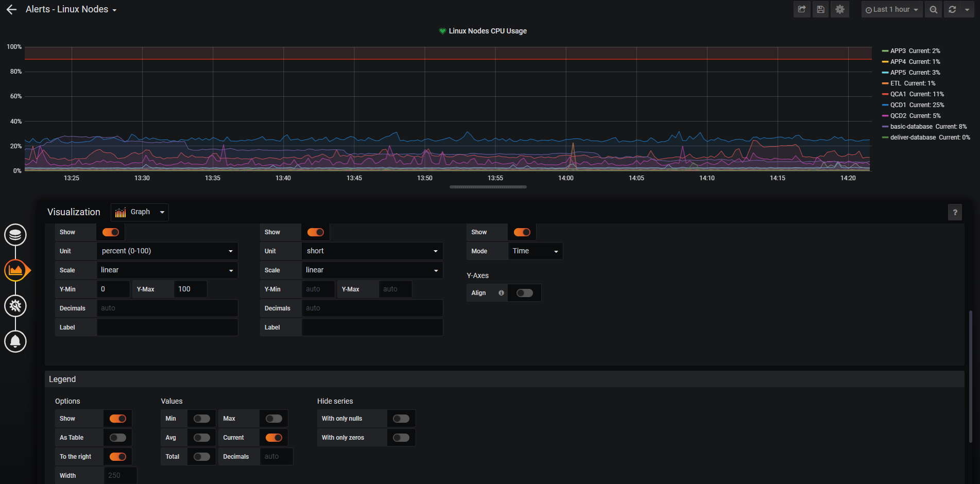Click the share dashboard icon
Screen dimensions: 980x484
point(802,9)
